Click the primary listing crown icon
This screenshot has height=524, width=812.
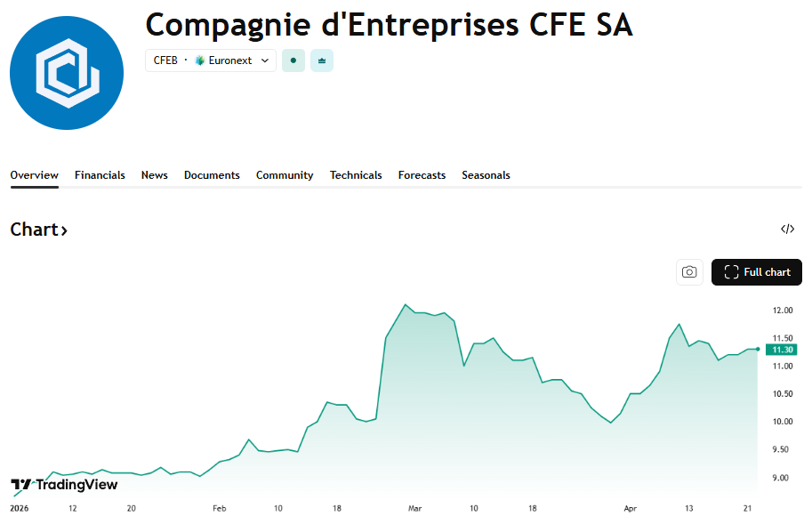tap(321, 60)
